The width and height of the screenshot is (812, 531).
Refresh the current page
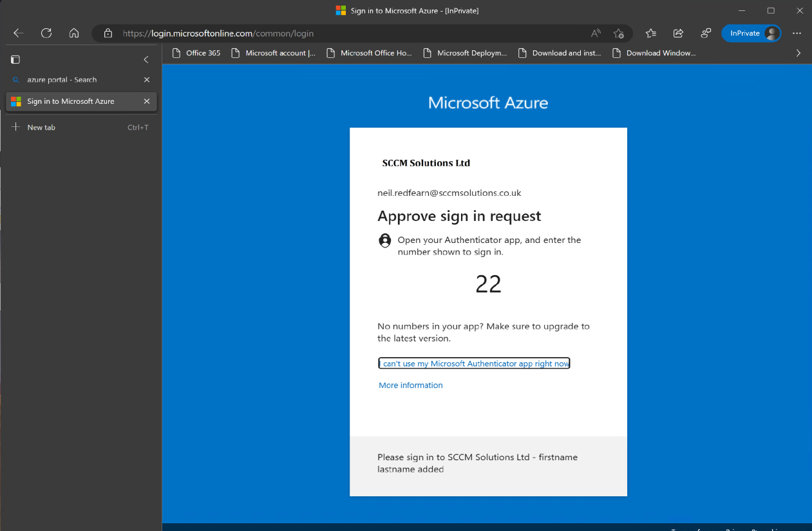click(46, 33)
